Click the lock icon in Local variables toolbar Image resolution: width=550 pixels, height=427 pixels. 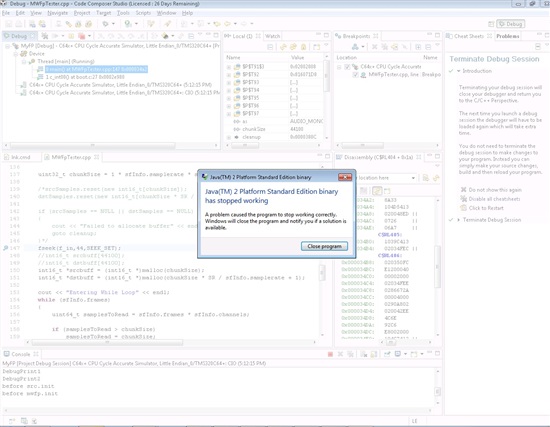pos(303,47)
